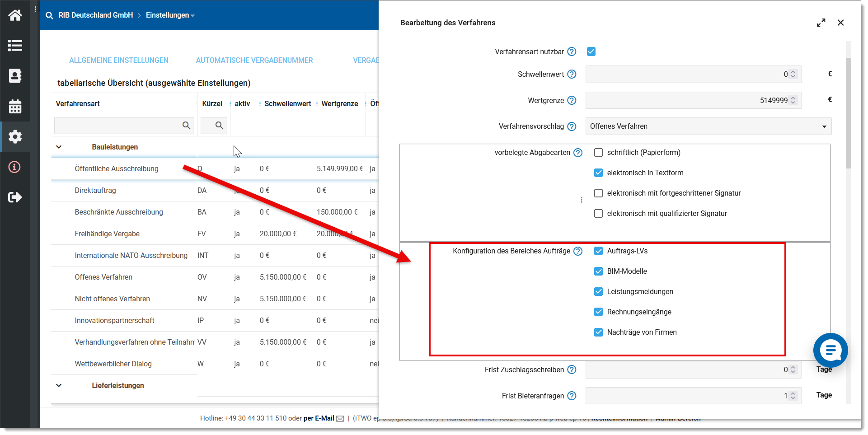Expand the dialog to full screen
This screenshot has width=868, height=435.
pyautogui.click(x=821, y=23)
